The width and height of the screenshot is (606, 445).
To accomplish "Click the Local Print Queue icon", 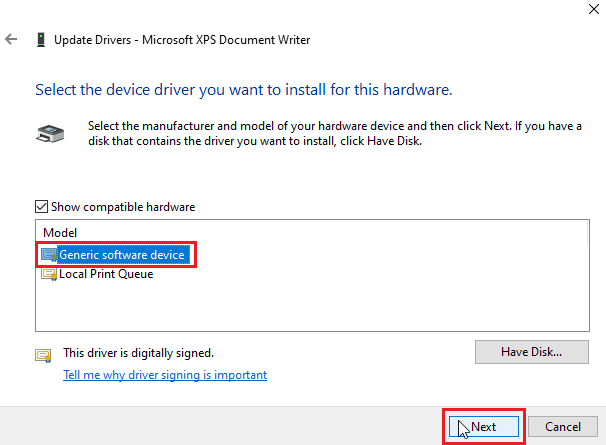I will click(49, 274).
